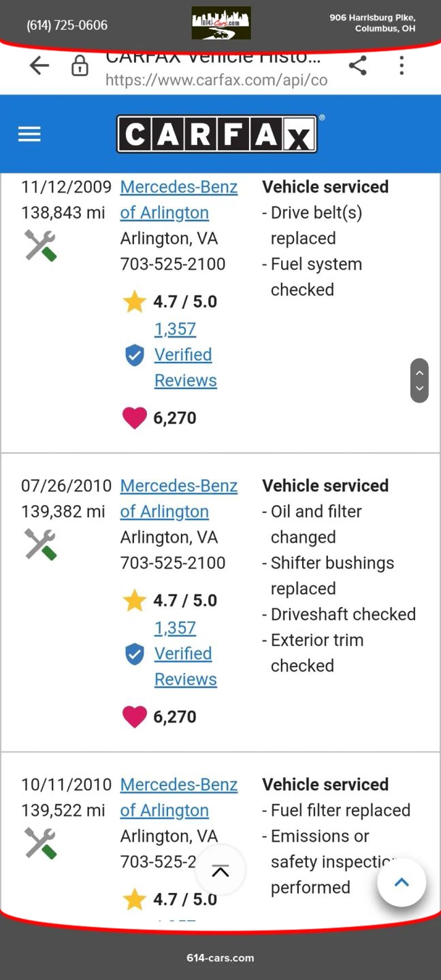The height and width of the screenshot is (980, 441).
Task: Open Mercedes-Benz of Arlington link for 11/12/2009
Action: coord(178,199)
